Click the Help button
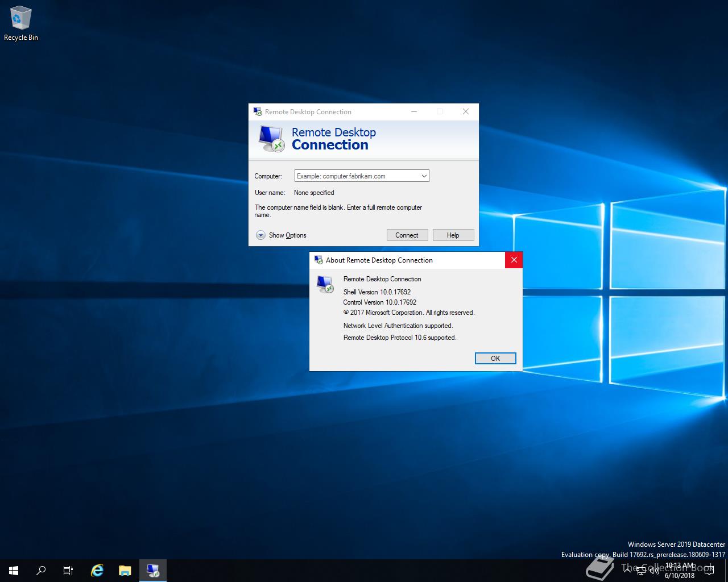 click(x=453, y=235)
